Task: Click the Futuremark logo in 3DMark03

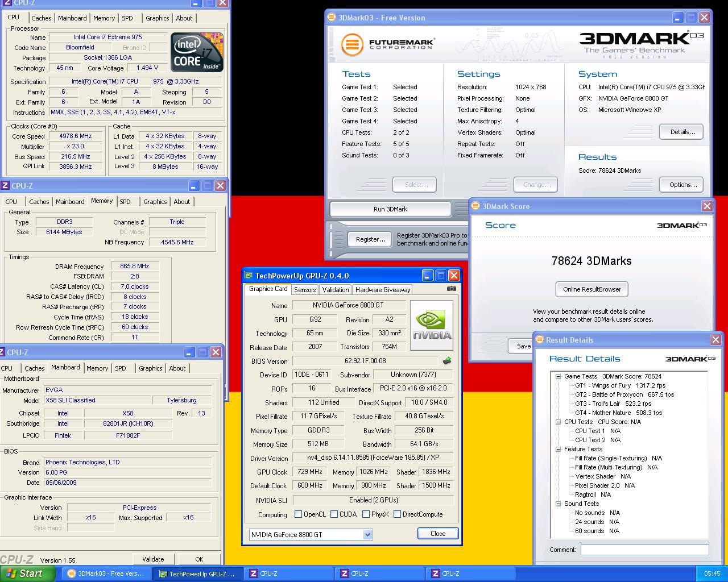Action: pyautogui.click(x=387, y=44)
